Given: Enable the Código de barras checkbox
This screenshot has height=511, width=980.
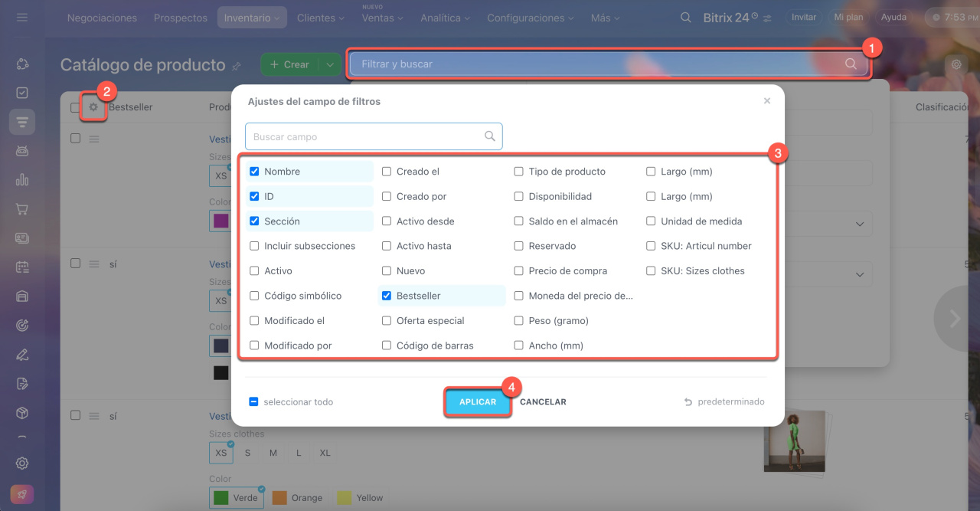Looking at the screenshot, I should click(387, 346).
